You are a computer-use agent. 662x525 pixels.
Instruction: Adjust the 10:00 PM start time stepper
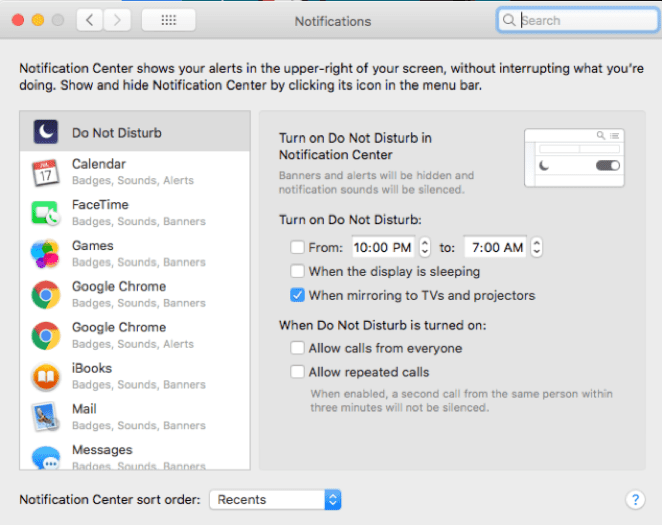(425, 247)
